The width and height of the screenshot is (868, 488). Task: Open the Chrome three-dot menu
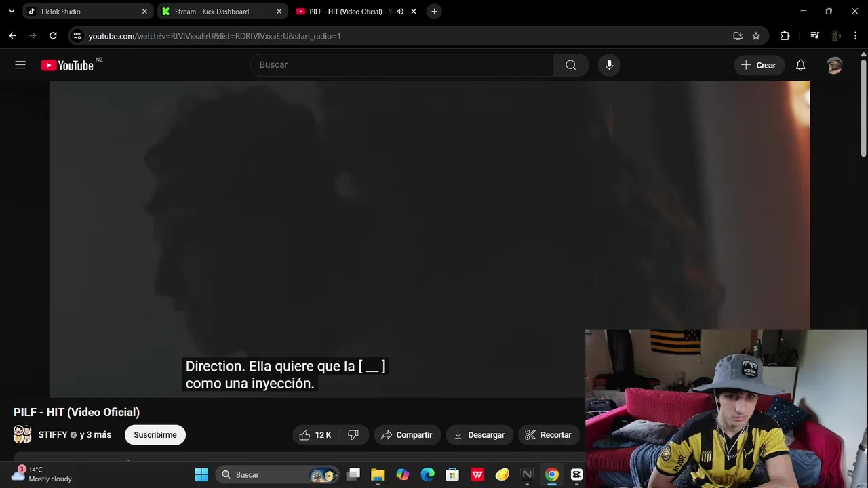854,35
